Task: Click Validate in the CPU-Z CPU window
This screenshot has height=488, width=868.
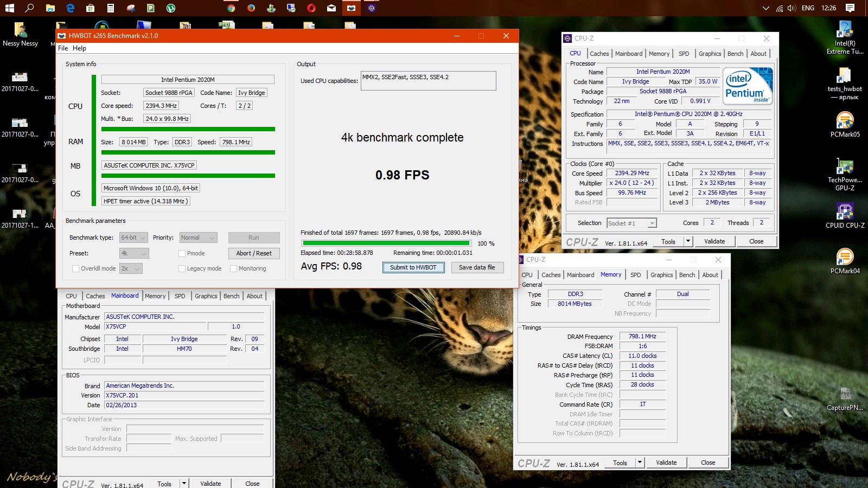Action: click(714, 241)
